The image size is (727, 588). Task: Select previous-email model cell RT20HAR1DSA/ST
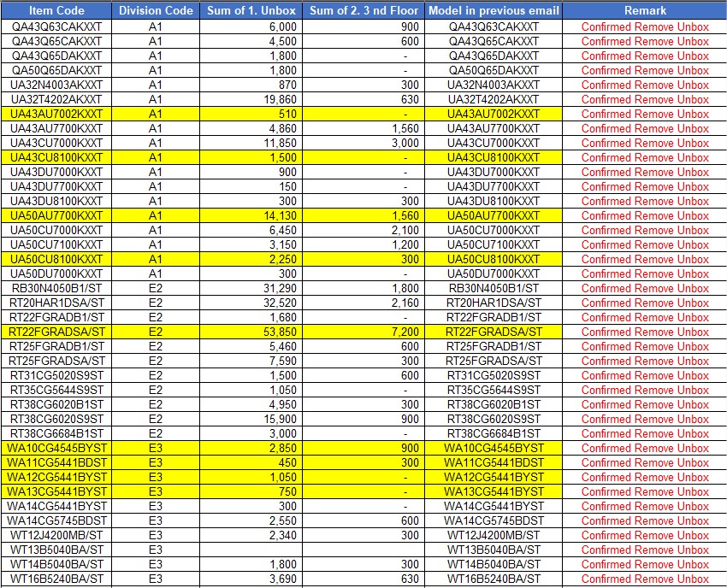coord(494,303)
